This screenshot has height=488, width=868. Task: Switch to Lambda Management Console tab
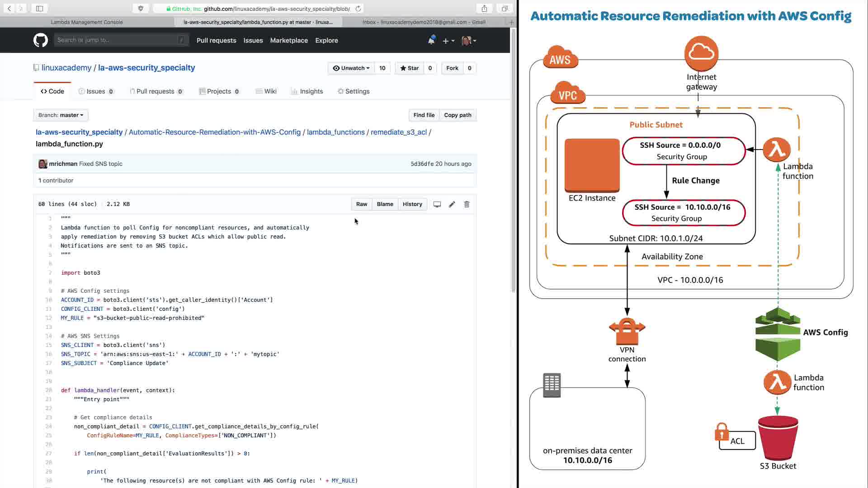[x=87, y=22]
